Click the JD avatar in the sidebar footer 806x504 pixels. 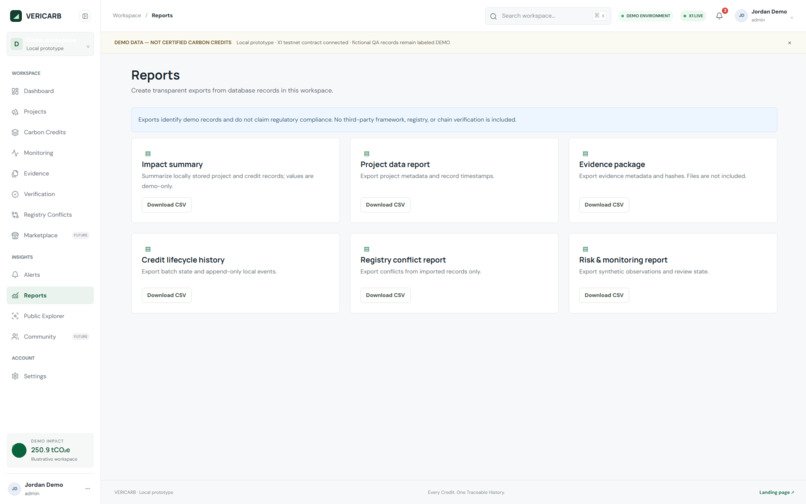point(14,489)
